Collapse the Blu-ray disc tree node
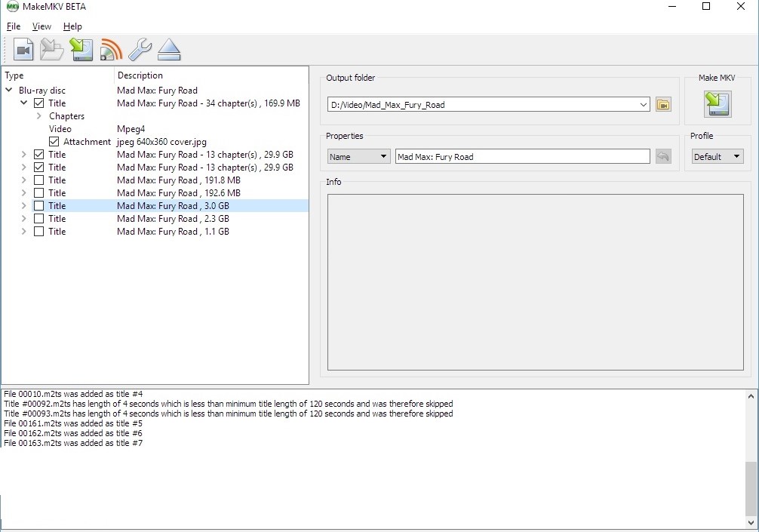Screen dimensions: 759x532 tap(9, 90)
